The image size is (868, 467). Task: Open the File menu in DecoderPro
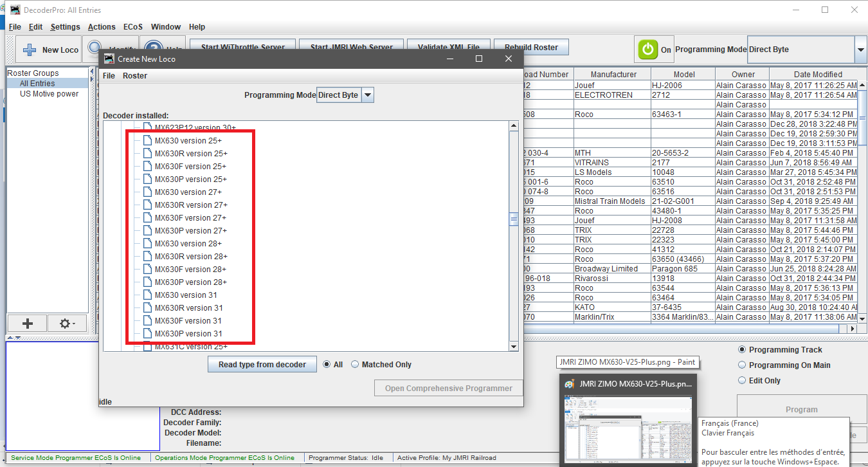(x=15, y=27)
